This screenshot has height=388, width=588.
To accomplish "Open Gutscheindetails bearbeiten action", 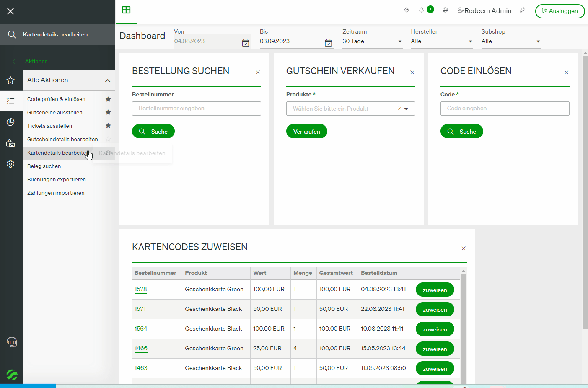I will tap(62, 139).
